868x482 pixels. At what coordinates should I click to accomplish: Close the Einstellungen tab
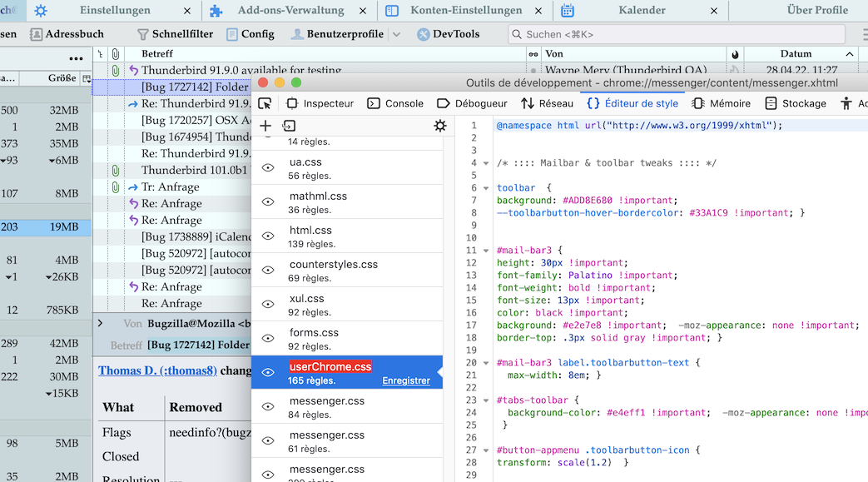coord(186,11)
